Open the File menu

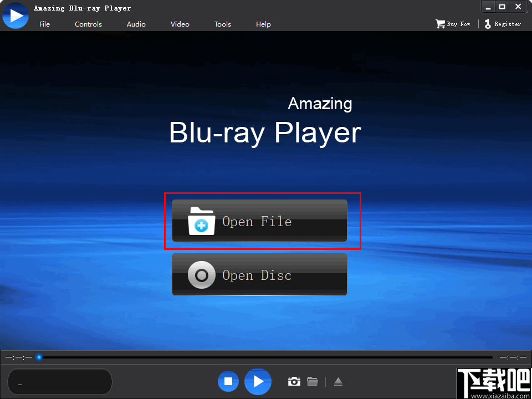(44, 24)
